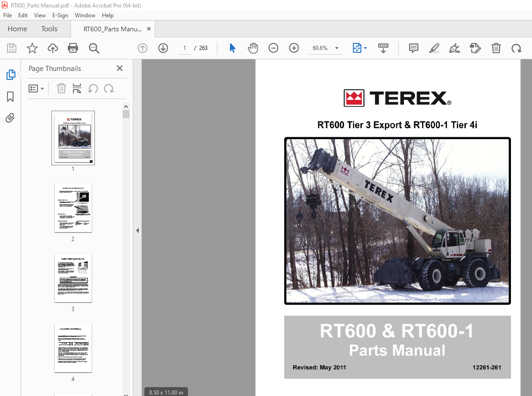Screen dimensions: 532x396
Task: Add a comment sticky note
Action: pos(414,48)
